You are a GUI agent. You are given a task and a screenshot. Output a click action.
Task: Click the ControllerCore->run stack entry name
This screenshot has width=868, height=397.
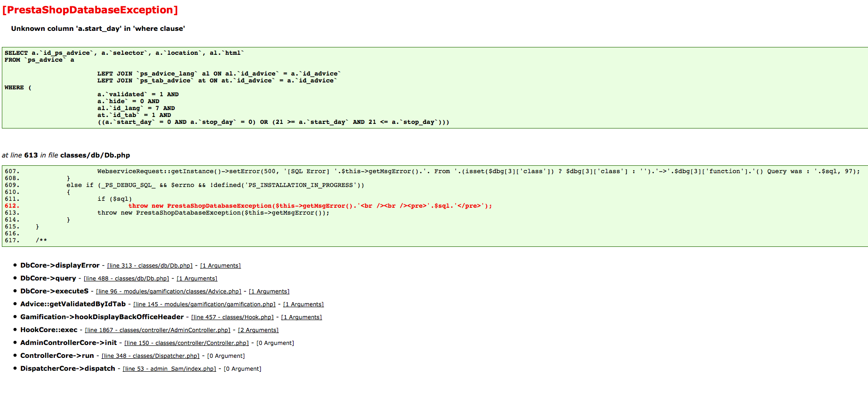[x=57, y=356]
